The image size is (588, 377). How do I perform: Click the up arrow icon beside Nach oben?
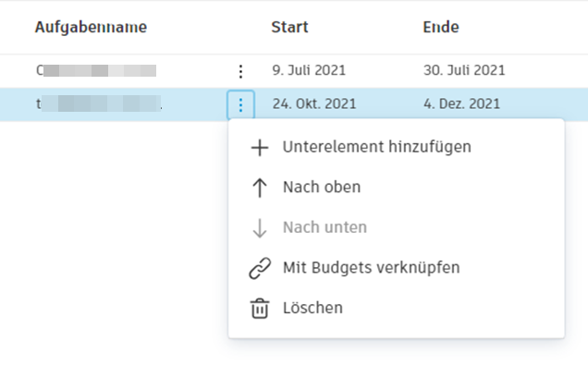tap(260, 188)
